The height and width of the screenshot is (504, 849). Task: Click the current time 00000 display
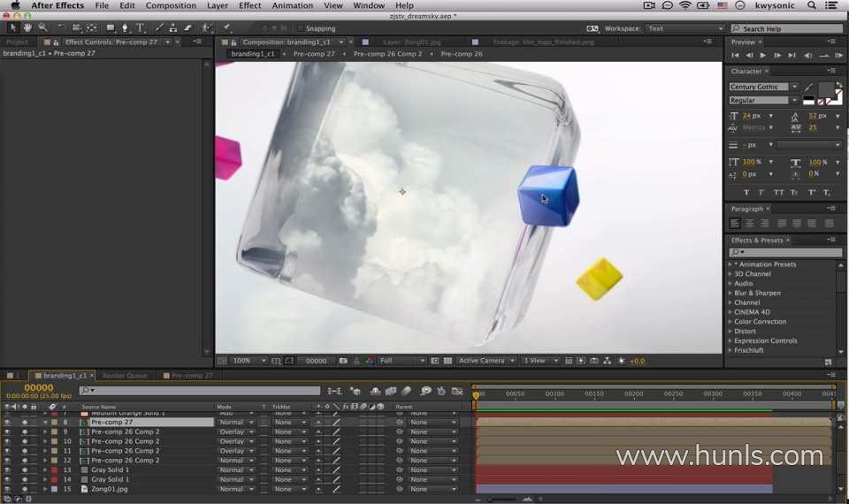coord(39,387)
